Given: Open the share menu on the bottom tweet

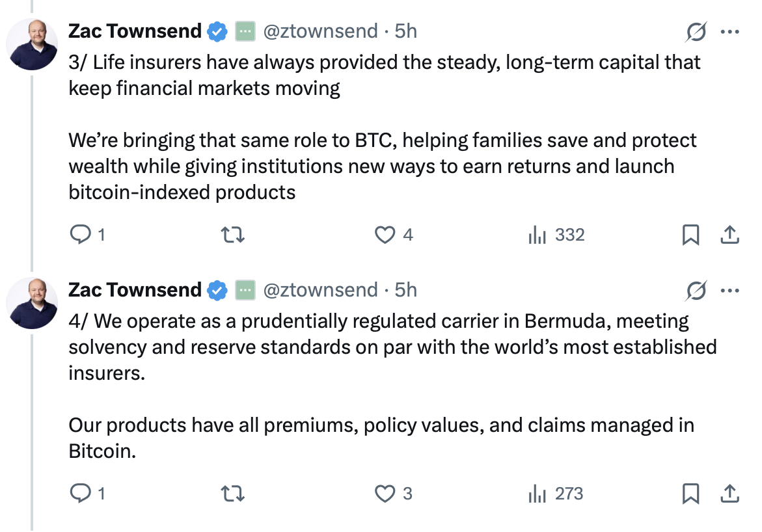Looking at the screenshot, I should click(x=729, y=494).
